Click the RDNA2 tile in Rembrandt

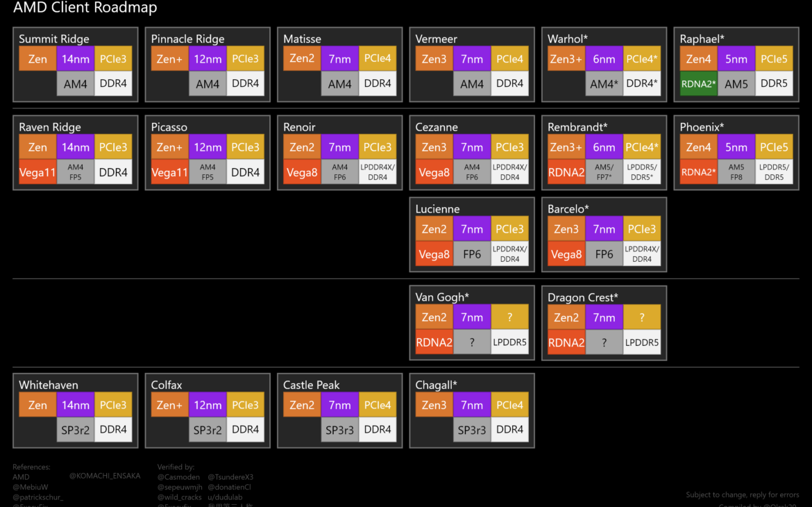click(566, 172)
